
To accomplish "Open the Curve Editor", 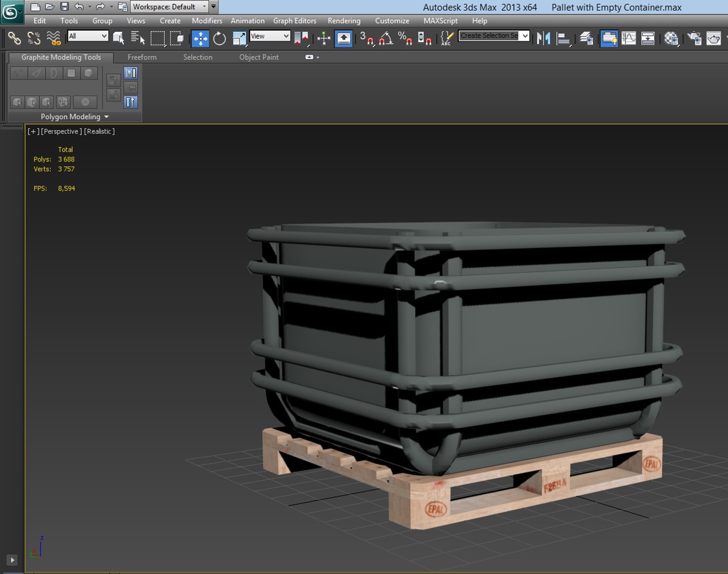I will [x=629, y=38].
